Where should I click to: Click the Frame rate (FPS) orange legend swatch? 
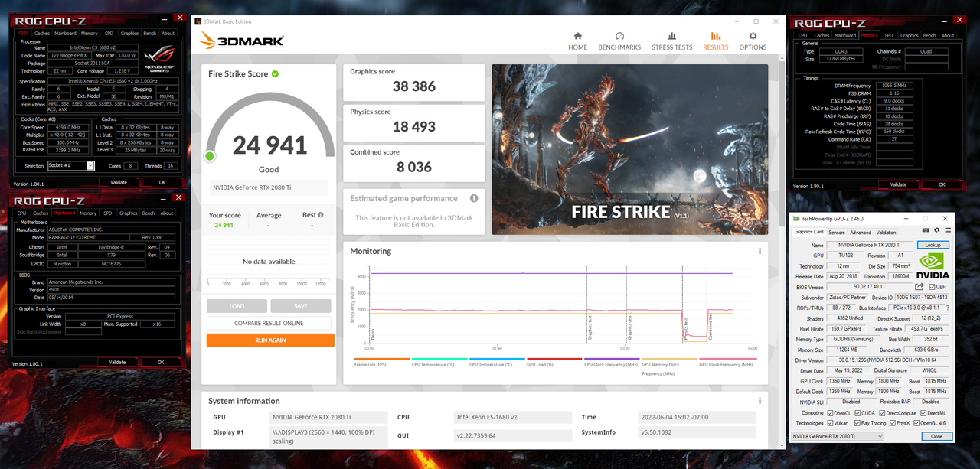pos(382,358)
